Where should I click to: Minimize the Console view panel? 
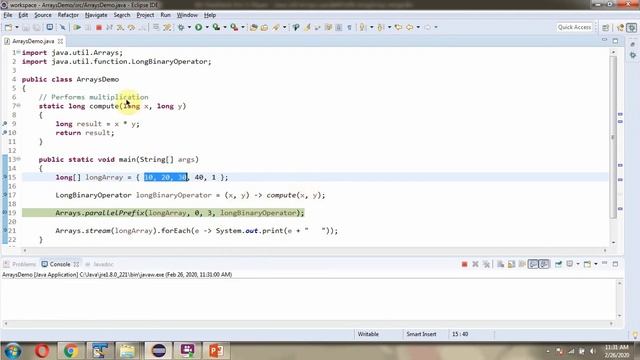point(604,263)
